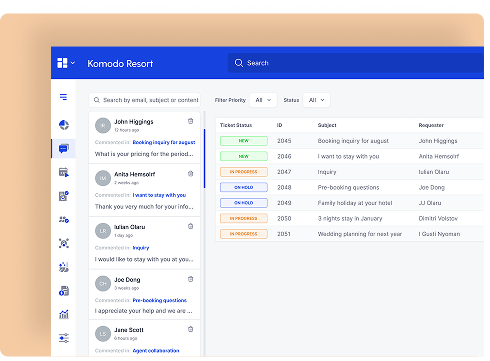Viewport: 490px width, 361px height.
Task: Select the chat messages sidebar icon
Action: [x=64, y=148]
